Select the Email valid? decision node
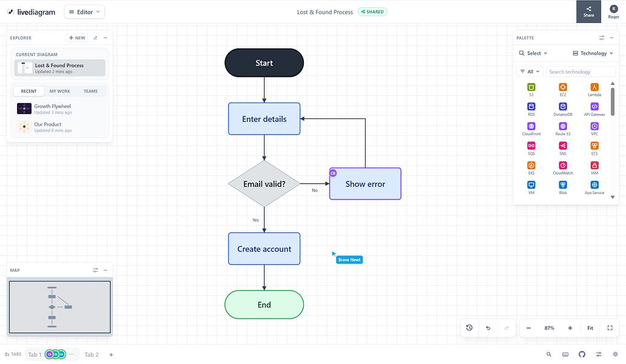 pos(264,184)
